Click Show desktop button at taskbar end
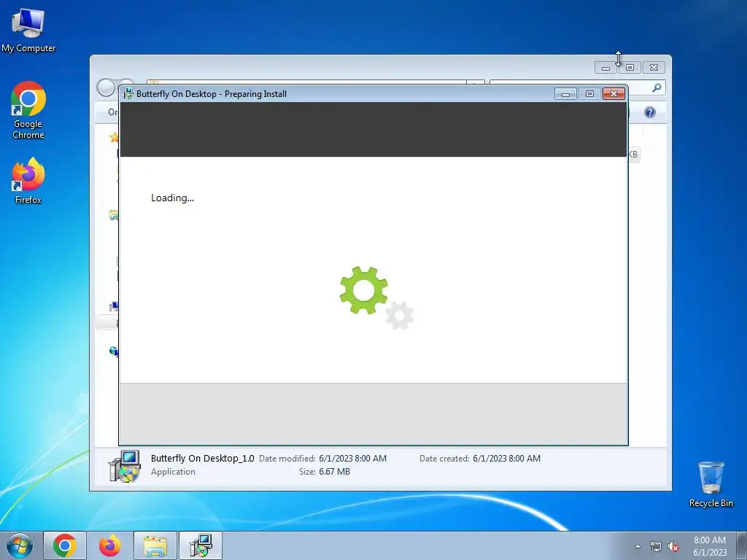The width and height of the screenshot is (747, 560). [742, 545]
